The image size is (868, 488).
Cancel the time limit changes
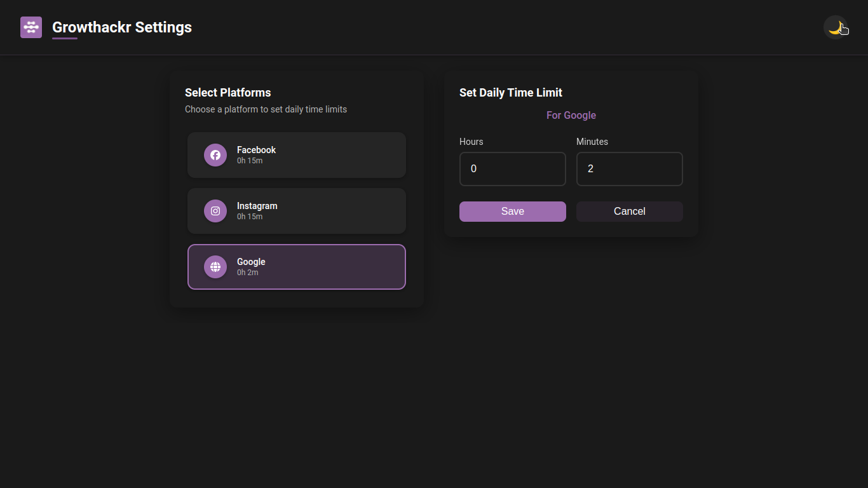click(629, 211)
